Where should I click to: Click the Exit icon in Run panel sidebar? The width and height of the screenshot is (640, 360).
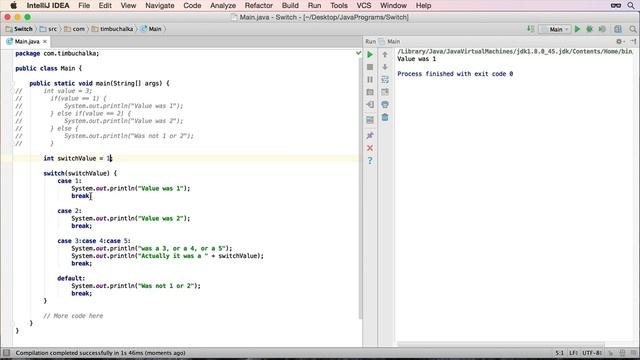point(370,105)
